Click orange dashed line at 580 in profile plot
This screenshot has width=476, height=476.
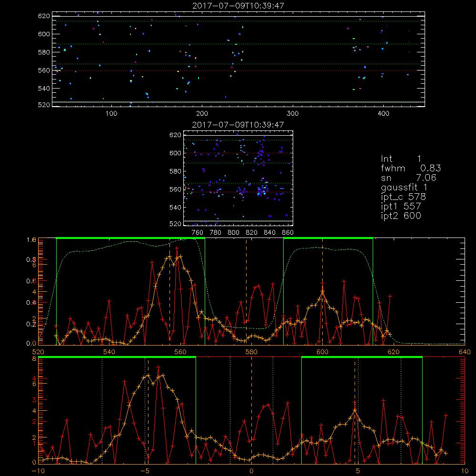(246, 291)
